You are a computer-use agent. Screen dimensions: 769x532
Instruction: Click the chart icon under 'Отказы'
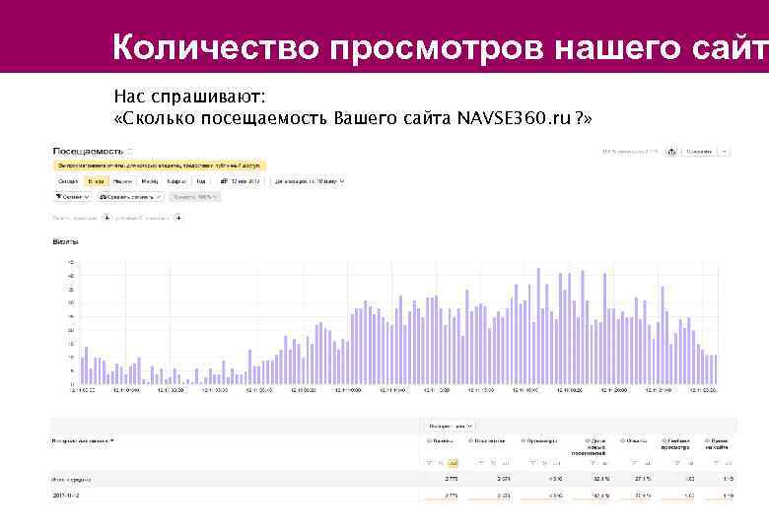pyautogui.click(x=648, y=462)
